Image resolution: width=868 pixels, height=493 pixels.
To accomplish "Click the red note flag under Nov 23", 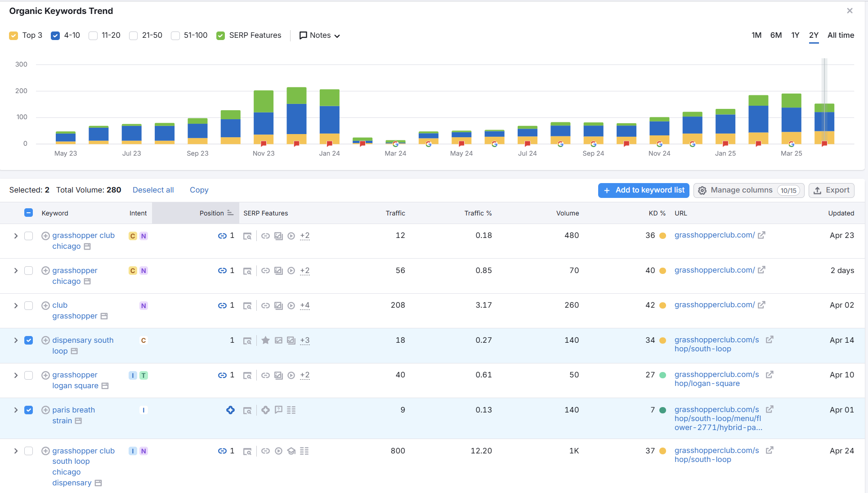I will coord(264,144).
